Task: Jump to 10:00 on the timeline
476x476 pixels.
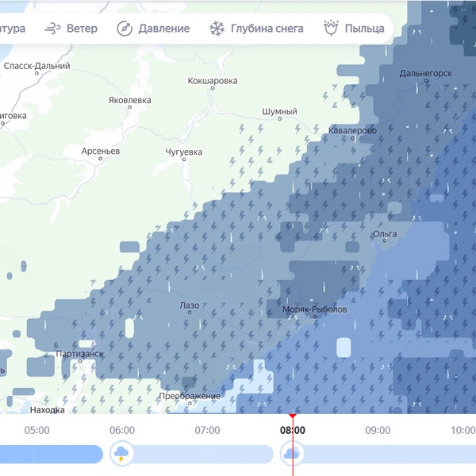Action: point(463,430)
